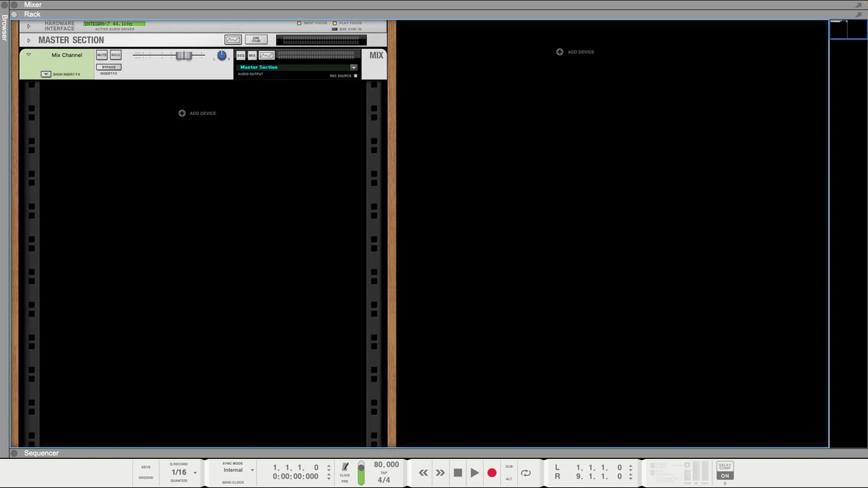Click the red Record button

tap(492, 473)
